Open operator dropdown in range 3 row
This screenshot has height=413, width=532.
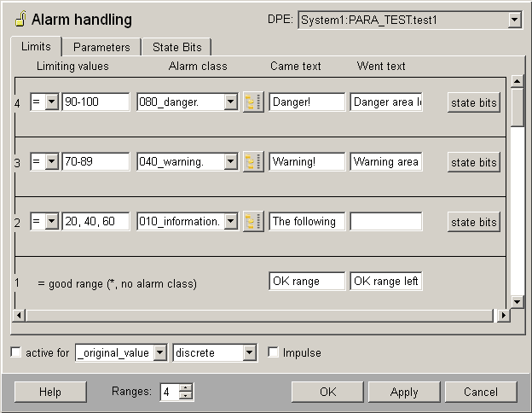pos(51,161)
